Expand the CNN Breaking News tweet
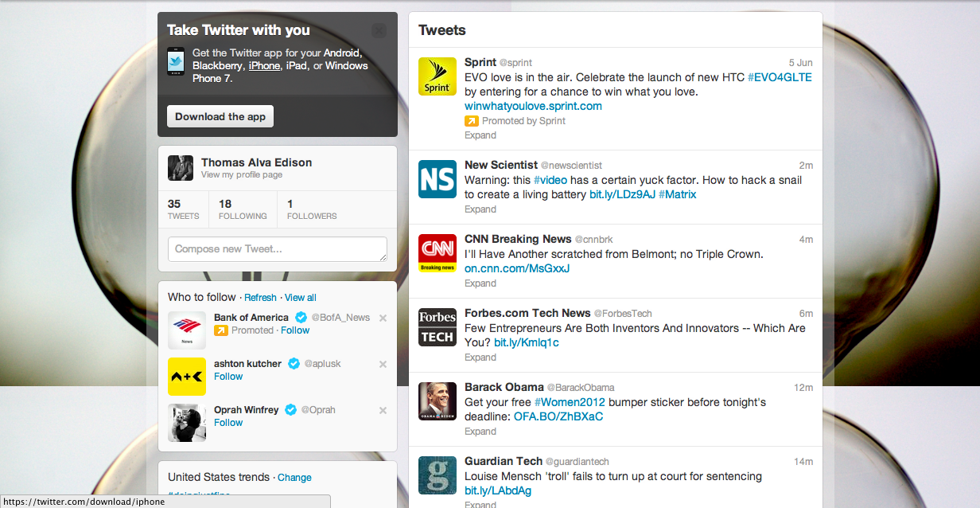 click(x=480, y=283)
